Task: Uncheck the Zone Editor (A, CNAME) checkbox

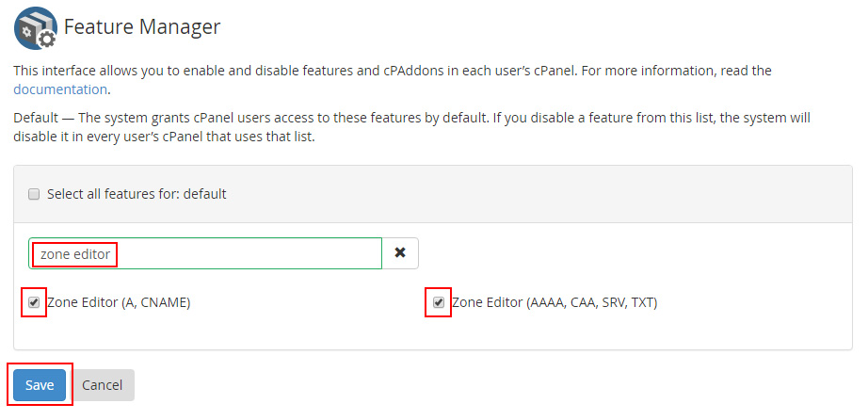Action: coord(34,303)
